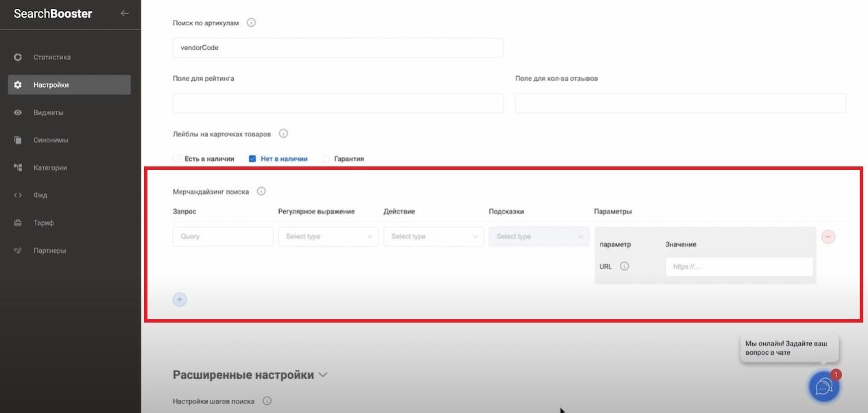This screenshot has width=868, height=413.
Task: Click the SearchBooster logo link
Action: pyautogui.click(x=53, y=14)
